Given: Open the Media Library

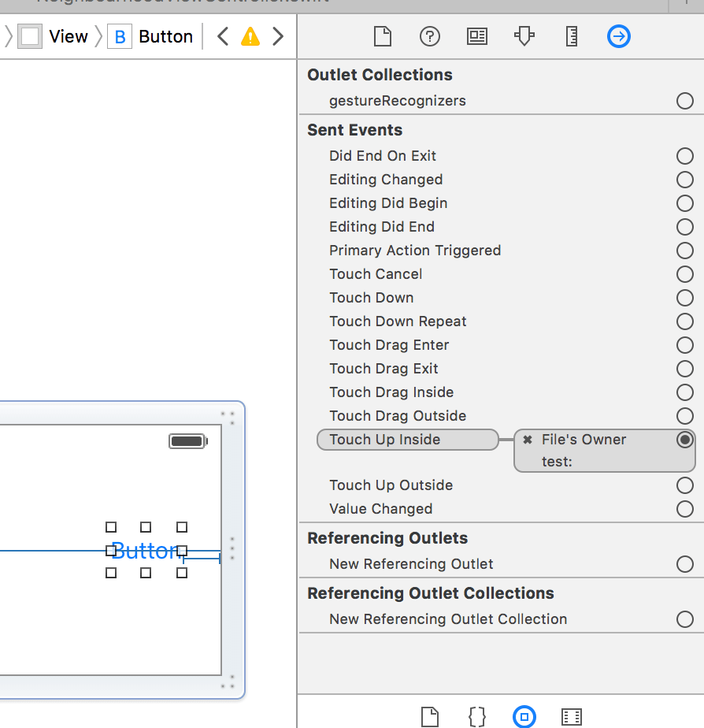Looking at the screenshot, I should pos(572,716).
